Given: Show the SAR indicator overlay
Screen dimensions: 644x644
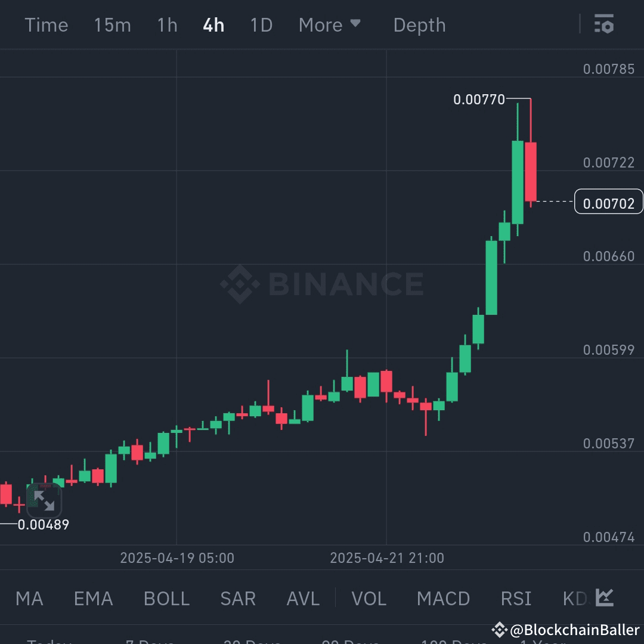Looking at the screenshot, I should pos(238,598).
